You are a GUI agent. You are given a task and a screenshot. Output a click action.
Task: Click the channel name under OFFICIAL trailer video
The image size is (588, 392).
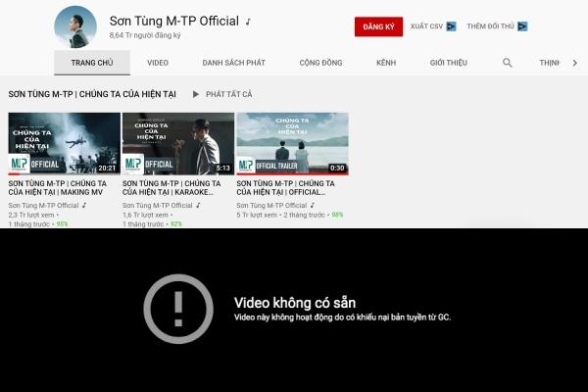(x=271, y=205)
